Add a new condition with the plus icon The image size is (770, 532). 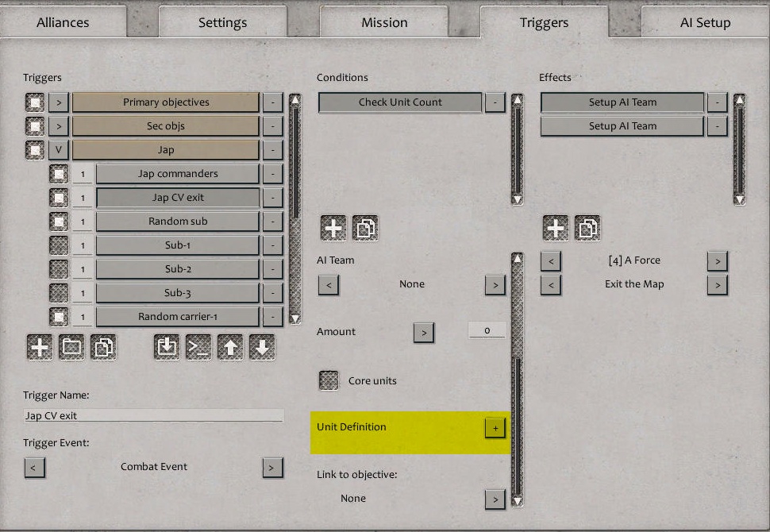pos(333,228)
